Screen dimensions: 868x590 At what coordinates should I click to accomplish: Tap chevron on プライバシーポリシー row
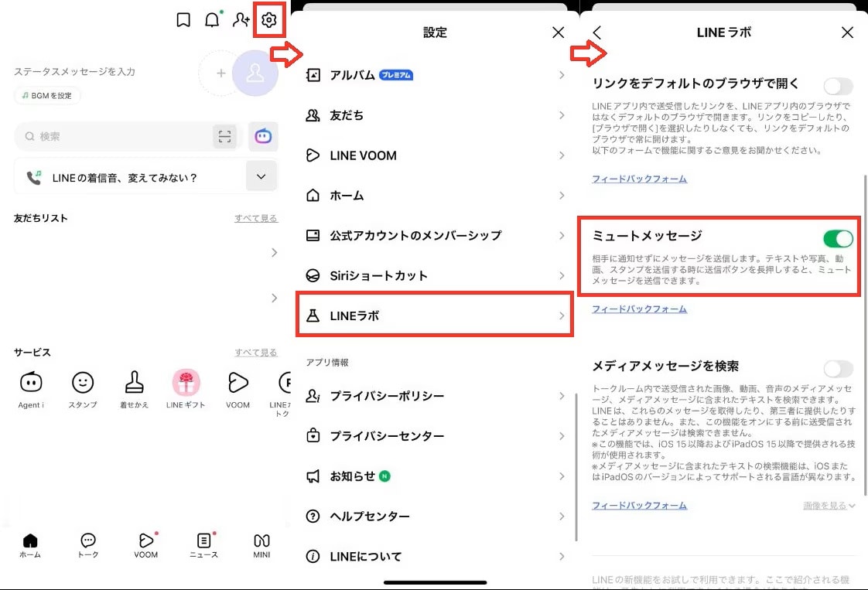(x=562, y=396)
